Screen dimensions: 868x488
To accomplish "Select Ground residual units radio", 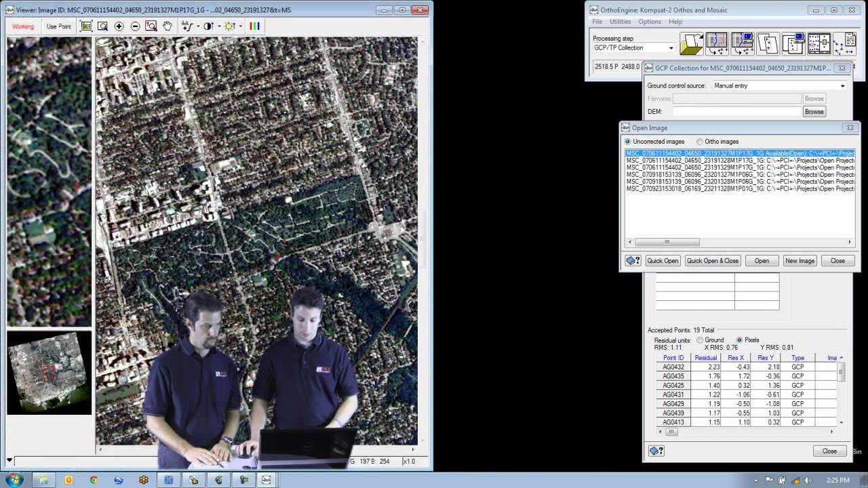I will [x=700, y=340].
